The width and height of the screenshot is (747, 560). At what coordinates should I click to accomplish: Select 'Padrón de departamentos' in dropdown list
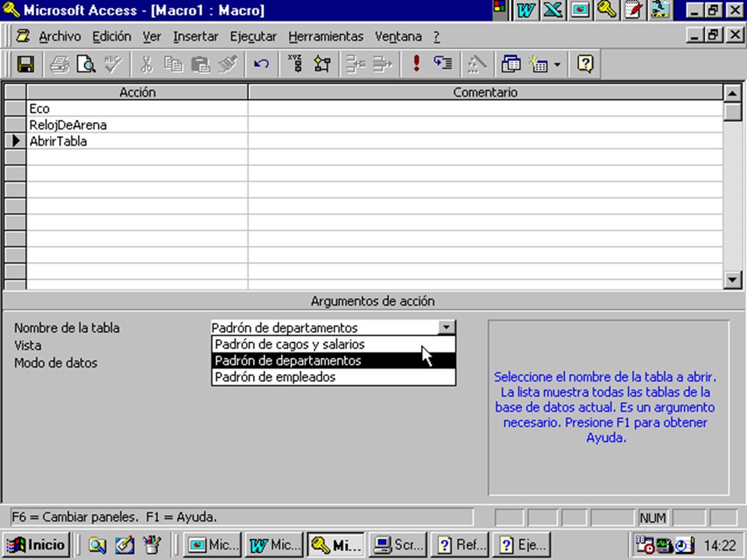point(334,360)
